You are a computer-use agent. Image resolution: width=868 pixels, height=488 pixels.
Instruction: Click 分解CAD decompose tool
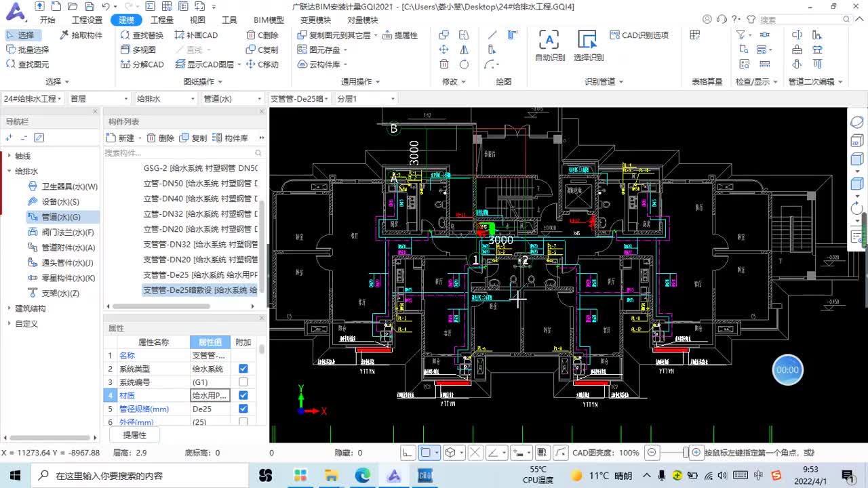142,64
